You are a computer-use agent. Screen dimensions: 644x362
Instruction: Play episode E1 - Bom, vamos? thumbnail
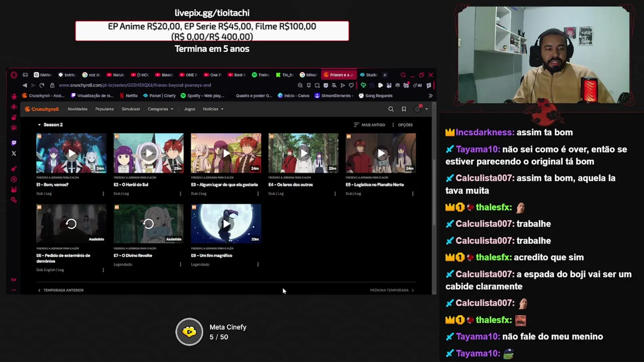pos(71,153)
